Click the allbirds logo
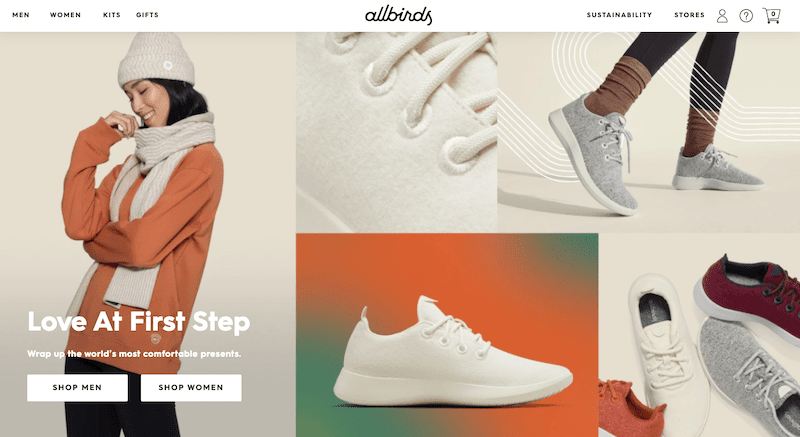This screenshot has height=437, width=800. coord(398,15)
